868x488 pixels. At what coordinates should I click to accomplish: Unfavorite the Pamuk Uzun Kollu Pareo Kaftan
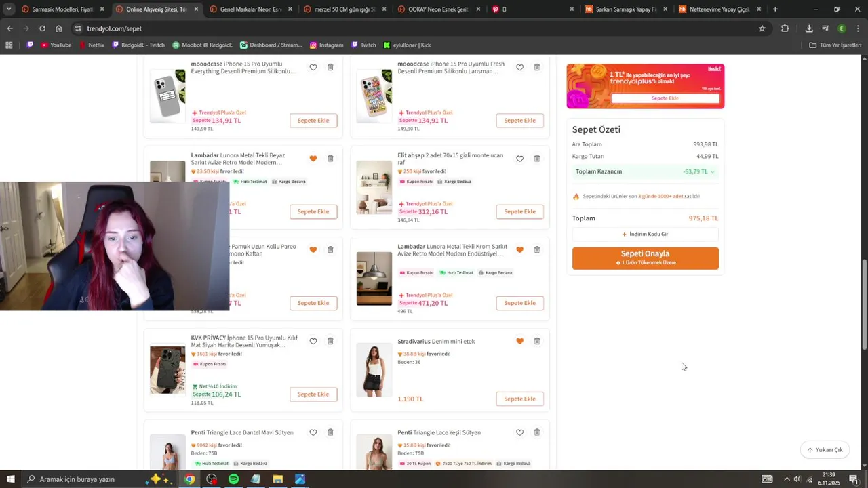[x=313, y=249]
